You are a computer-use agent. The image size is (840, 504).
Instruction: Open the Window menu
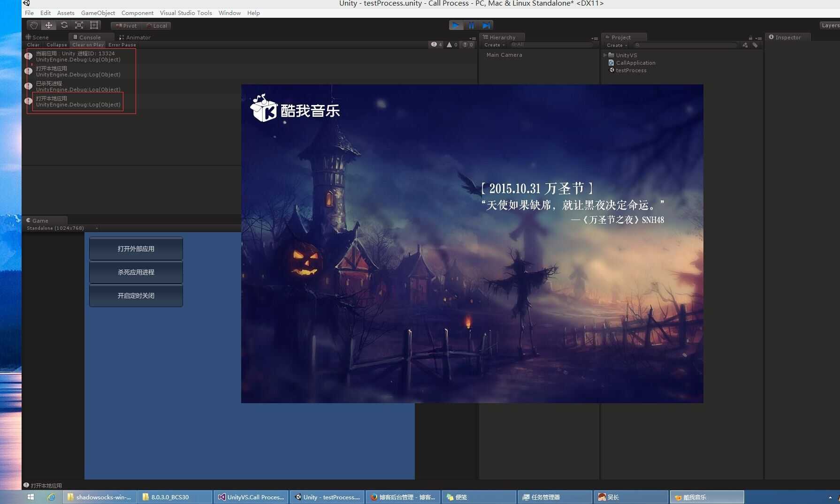229,13
